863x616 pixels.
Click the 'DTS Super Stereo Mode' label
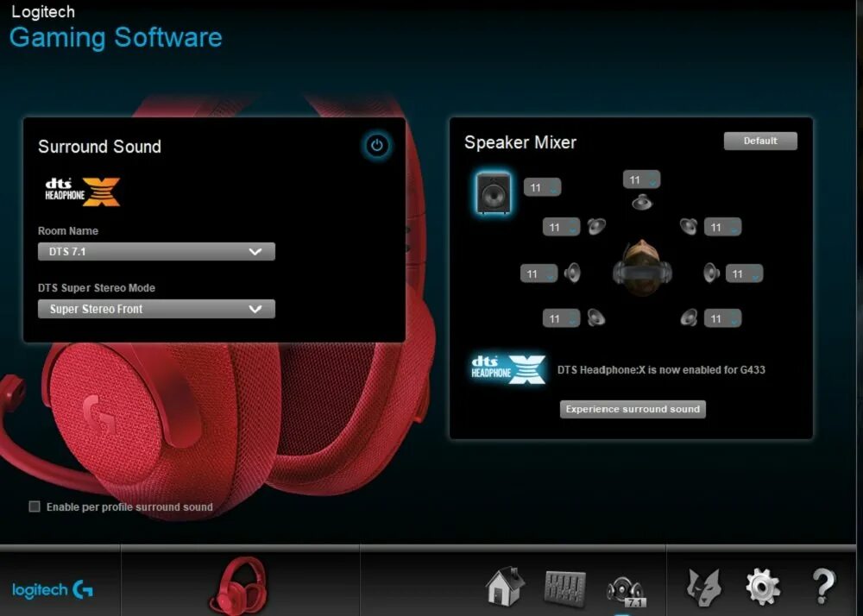coord(97,287)
